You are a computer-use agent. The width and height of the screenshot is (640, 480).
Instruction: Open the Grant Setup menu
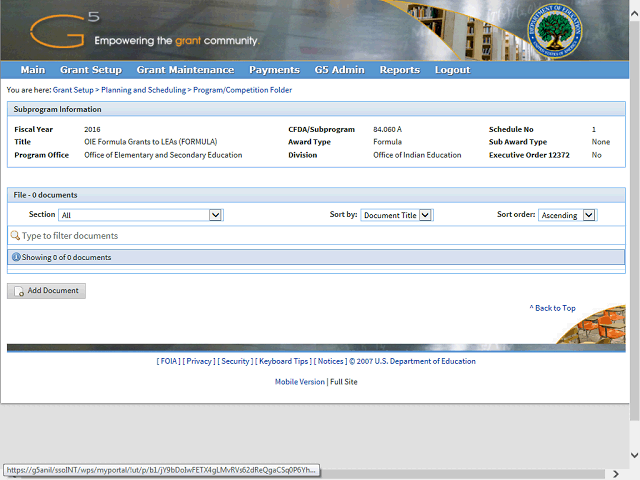(x=91, y=70)
